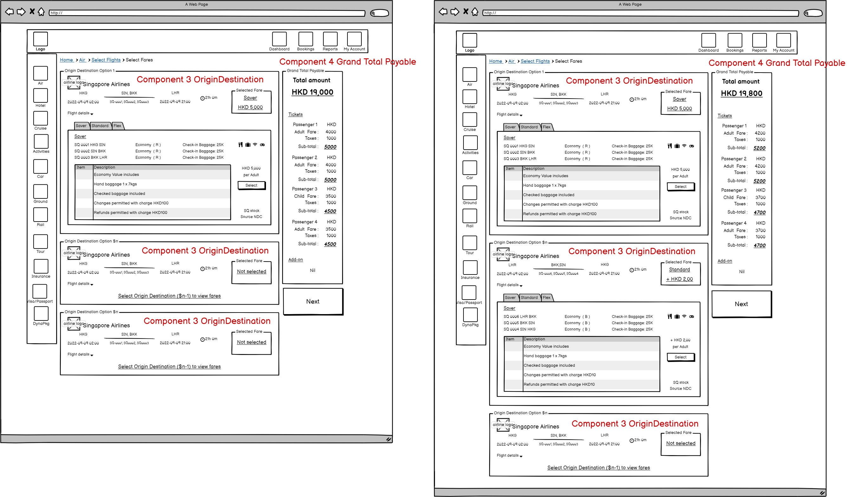Screen dimensions: 868x497
Task: Select Insurance icon in left page's sidebar
Action: click(x=41, y=266)
